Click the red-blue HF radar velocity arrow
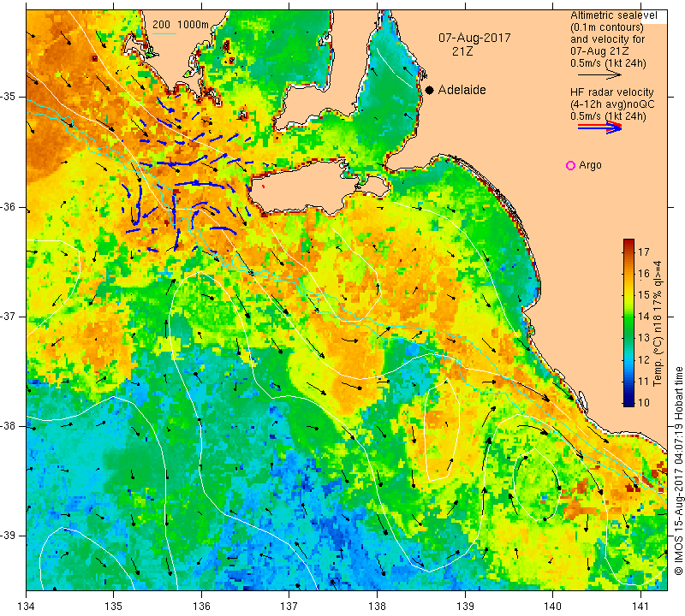Screen dimensions: 685x616 (599, 127)
